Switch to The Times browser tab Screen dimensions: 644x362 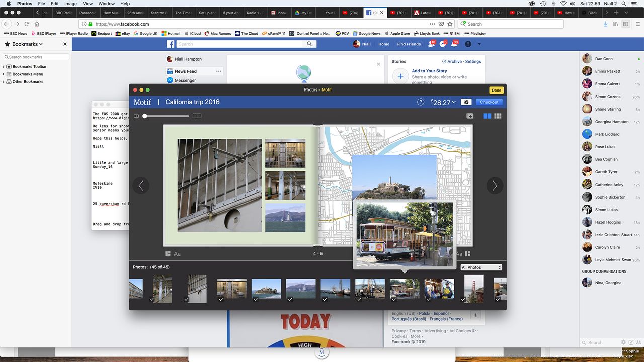183,12
